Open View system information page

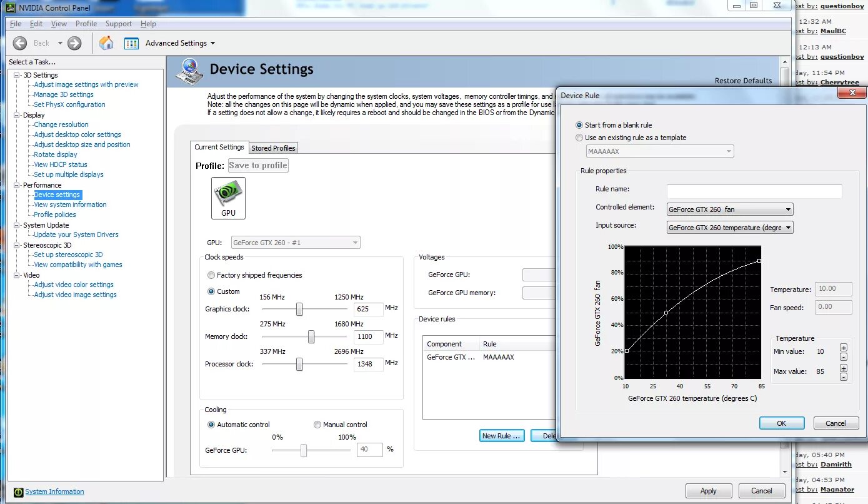[70, 204]
